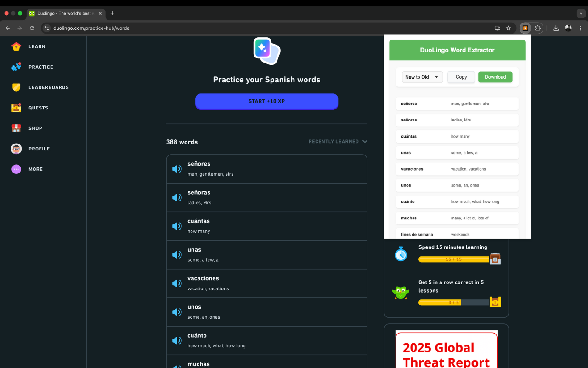
Task: Close the Duolingo browser tab
Action: (100, 13)
